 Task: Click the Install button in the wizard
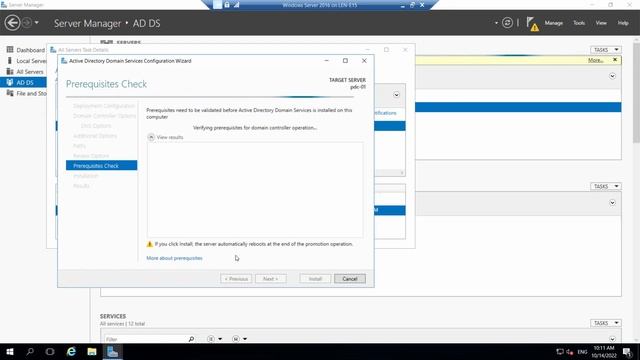click(315, 279)
